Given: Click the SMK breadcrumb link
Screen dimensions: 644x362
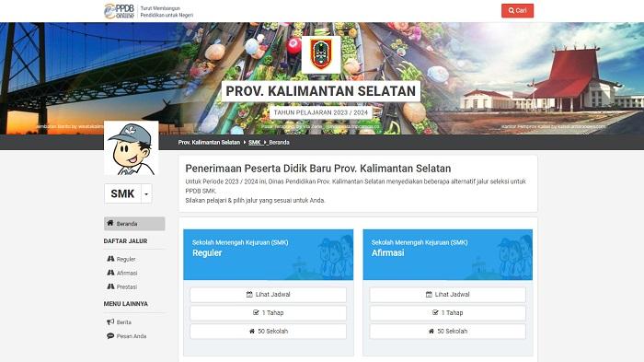Looking at the screenshot, I should pyautogui.click(x=255, y=143).
